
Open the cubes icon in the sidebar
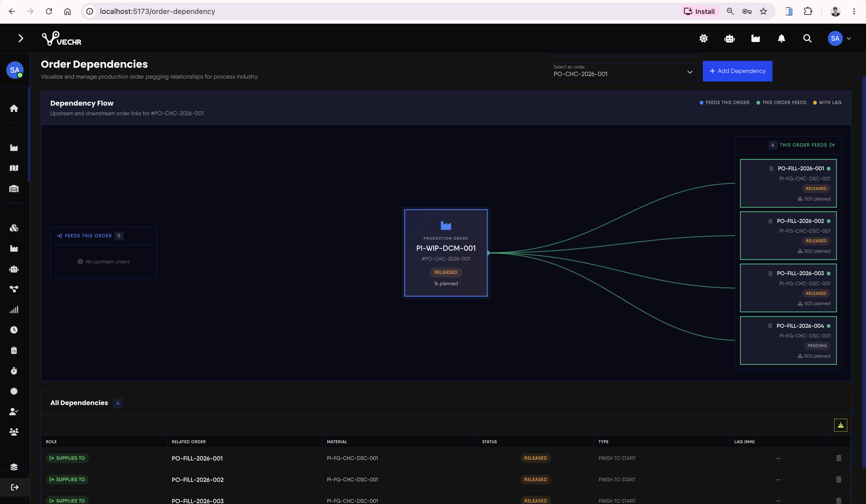click(x=14, y=228)
